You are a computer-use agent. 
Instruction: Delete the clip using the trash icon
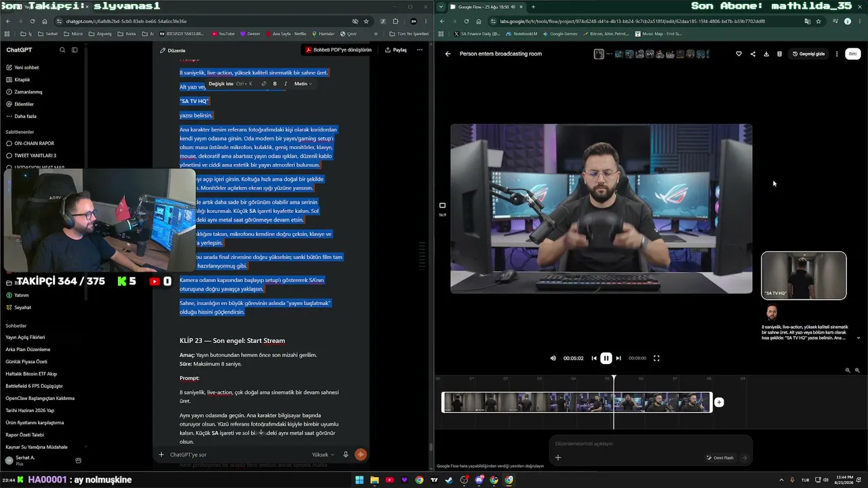[779, 54]
